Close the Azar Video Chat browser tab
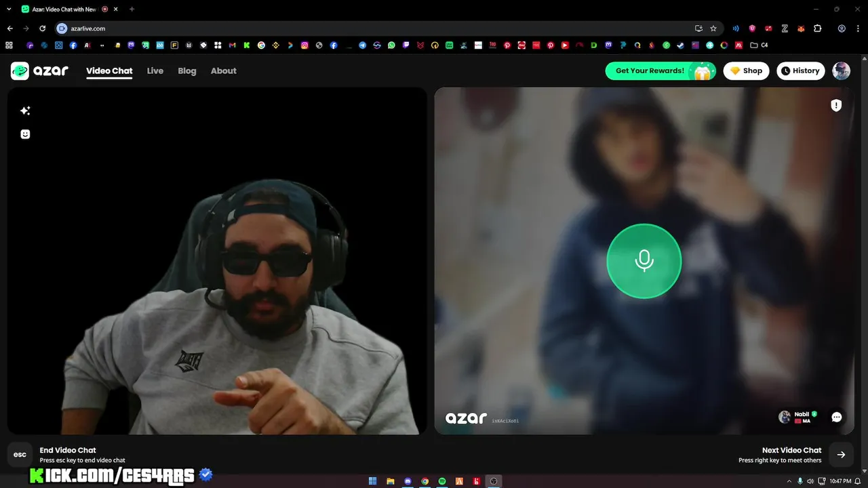 point(117,9)
